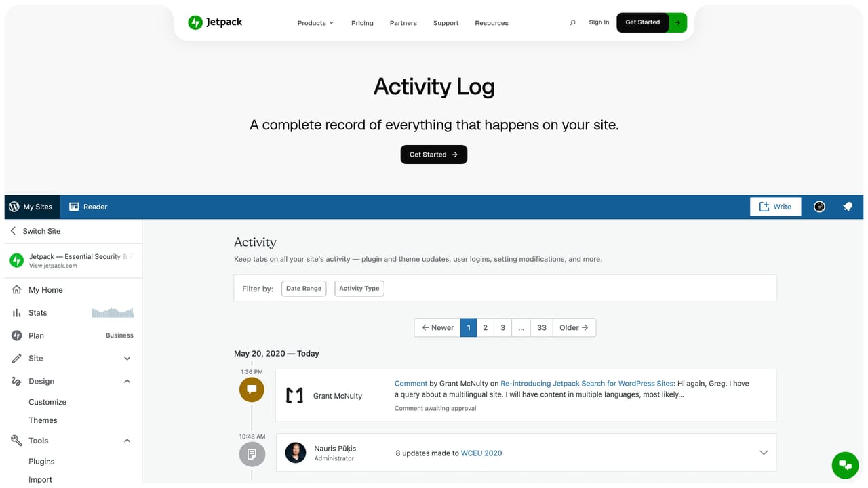Click the Business plan label
This screenshot has width=868, height=488.
pyautogui.click(x=119, y=335)
